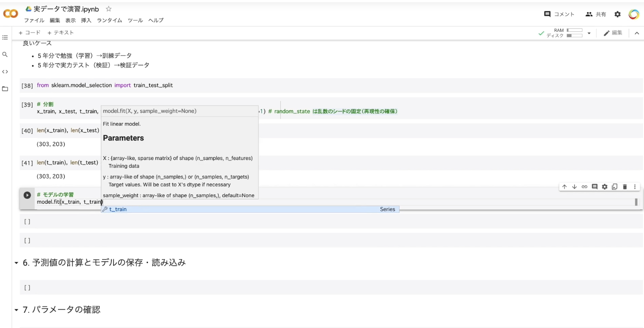Open the code snippets sidebar

coord(5,71)
